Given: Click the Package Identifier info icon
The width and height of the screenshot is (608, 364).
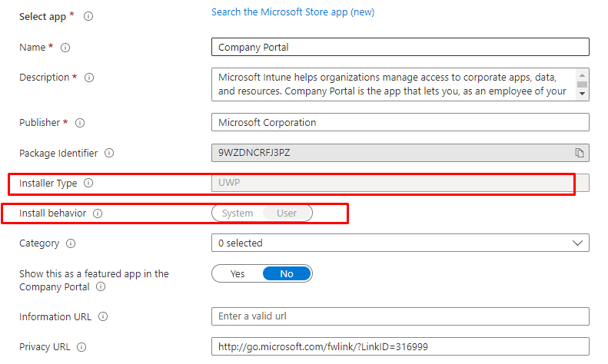Looking at the screenshot, I should pyautogui.click(x=109, y=153).
